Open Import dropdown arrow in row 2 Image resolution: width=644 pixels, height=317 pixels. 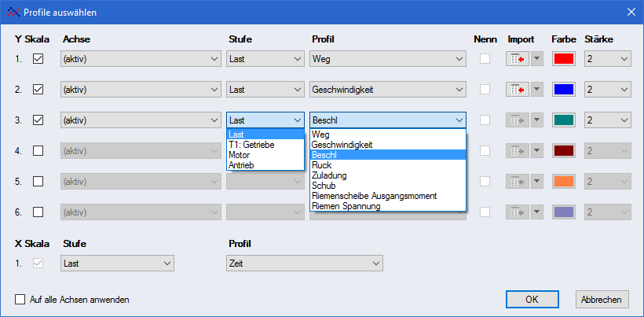click(x=537, y=90)
